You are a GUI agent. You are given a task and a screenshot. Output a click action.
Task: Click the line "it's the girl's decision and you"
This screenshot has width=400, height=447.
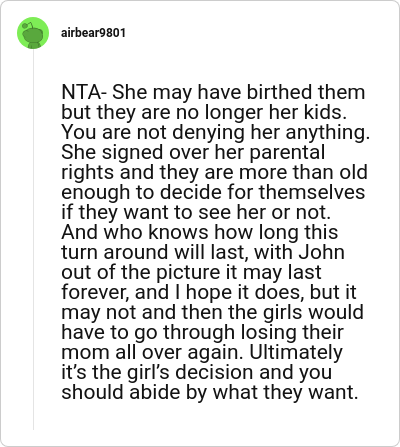tap(197, 372)
